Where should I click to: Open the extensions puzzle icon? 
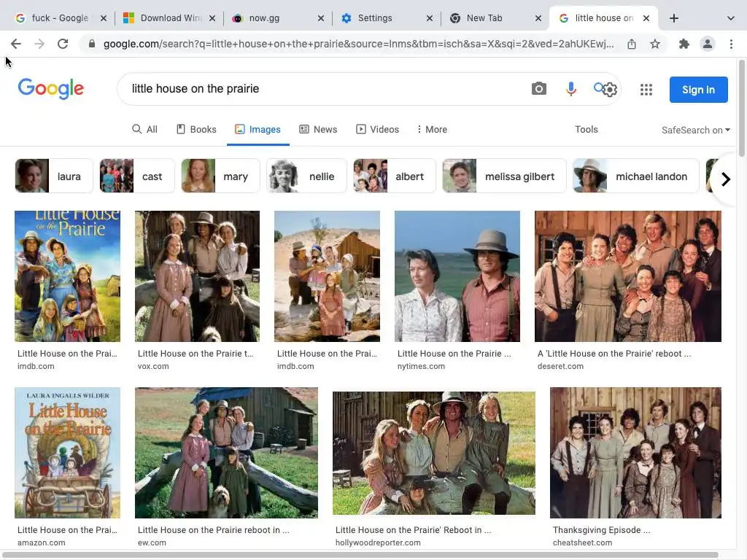coord(684,44)
